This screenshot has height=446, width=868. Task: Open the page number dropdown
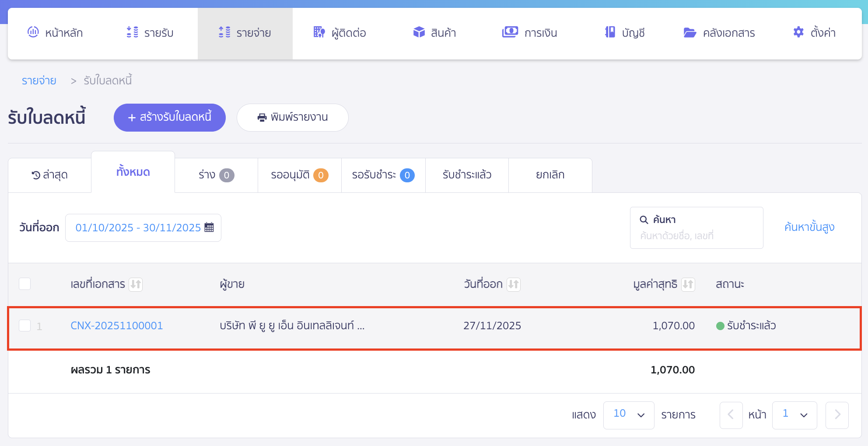coord(794,415)
